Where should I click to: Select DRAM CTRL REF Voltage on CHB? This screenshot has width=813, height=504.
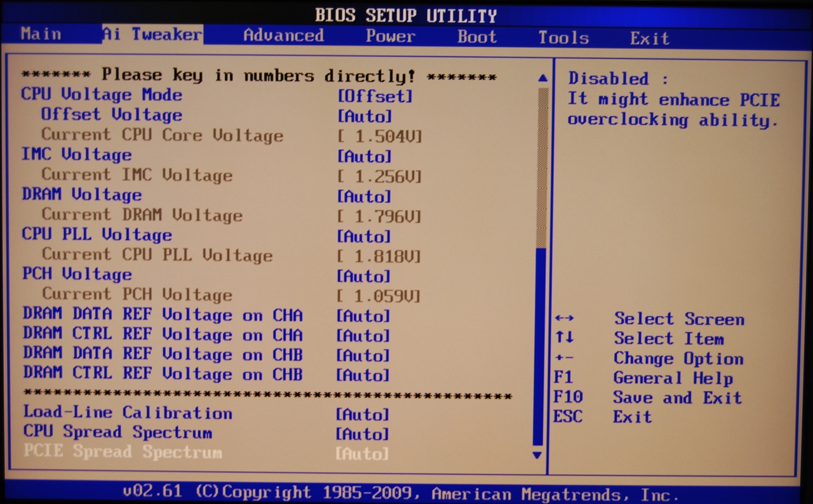163,374
